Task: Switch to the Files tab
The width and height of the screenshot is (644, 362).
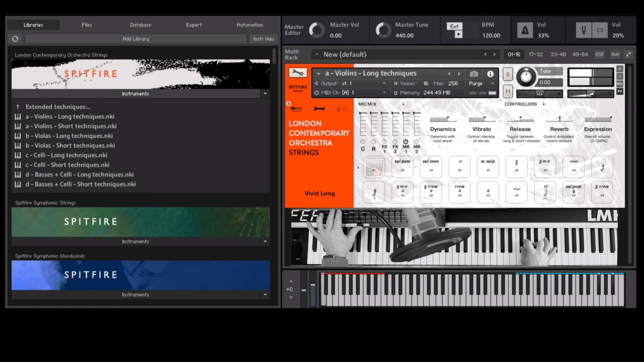Action: (x=86, y=25)
